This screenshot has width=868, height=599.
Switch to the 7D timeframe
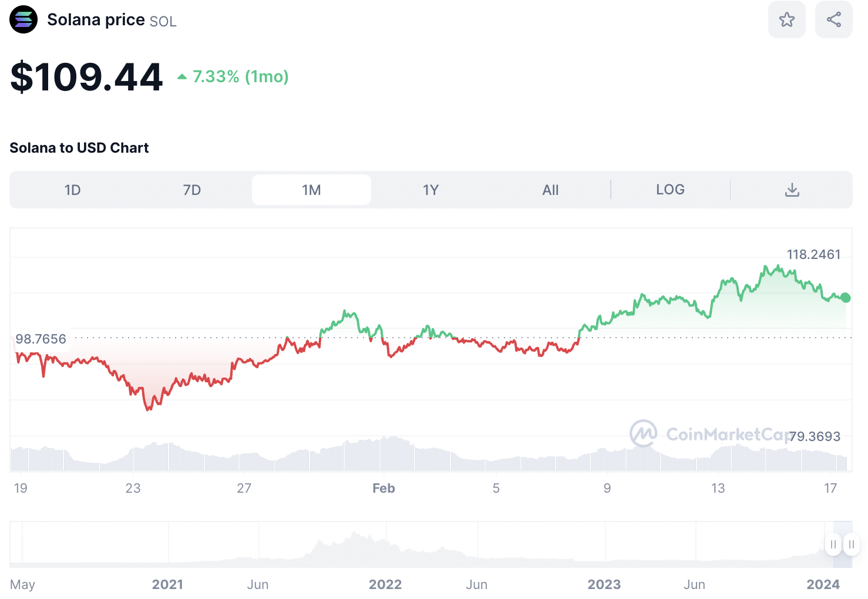click(192, 190)
